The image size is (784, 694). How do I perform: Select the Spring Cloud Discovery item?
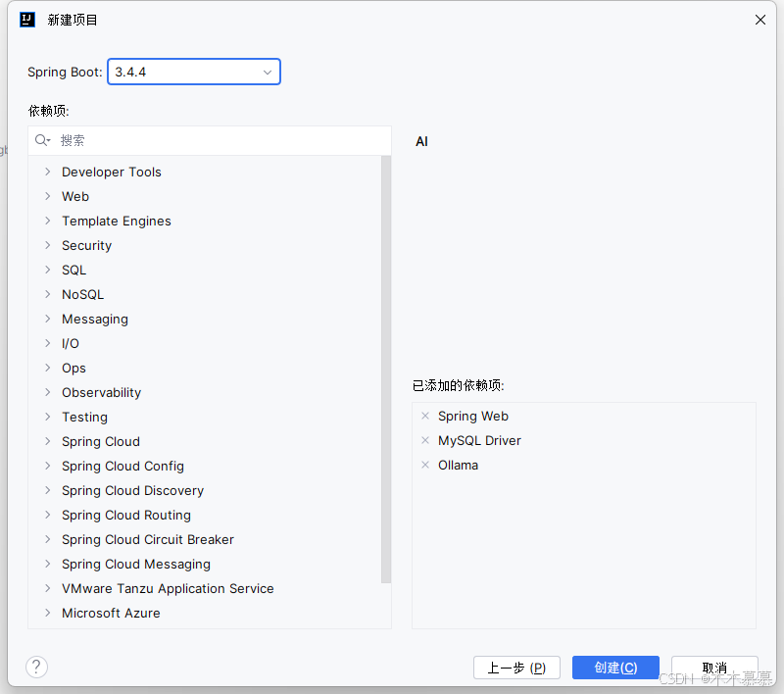132,490
